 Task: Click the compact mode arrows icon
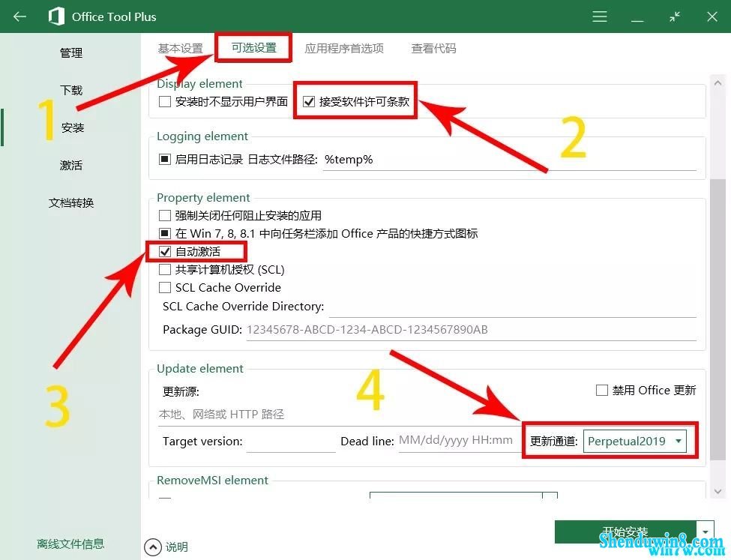tap(675, 16)
